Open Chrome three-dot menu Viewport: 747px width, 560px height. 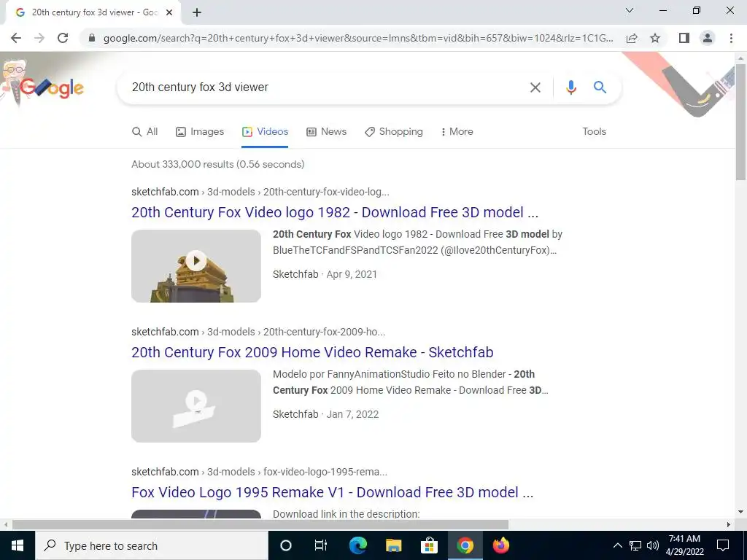pyautogui.click(x=731, y=38)
